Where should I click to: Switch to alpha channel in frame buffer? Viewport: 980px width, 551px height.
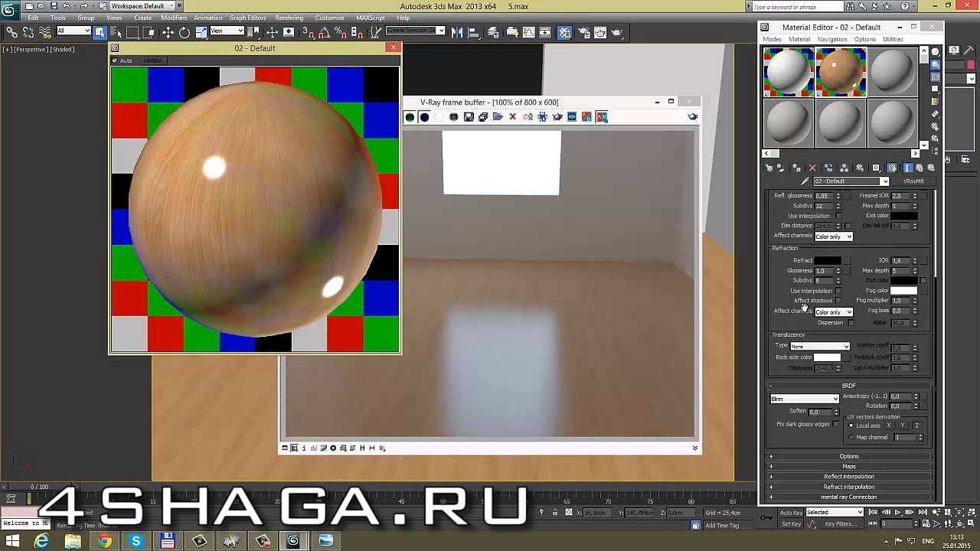tap(439, 117)
